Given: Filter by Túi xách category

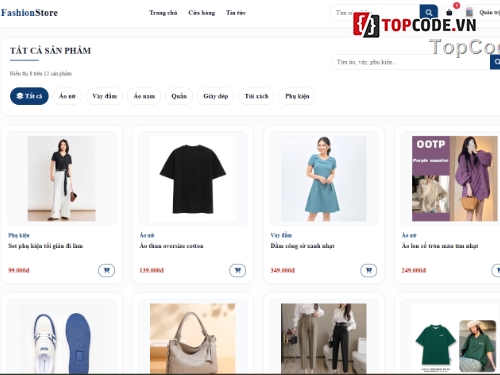Looking at the screenshot, I should click(x=256, y=96).
